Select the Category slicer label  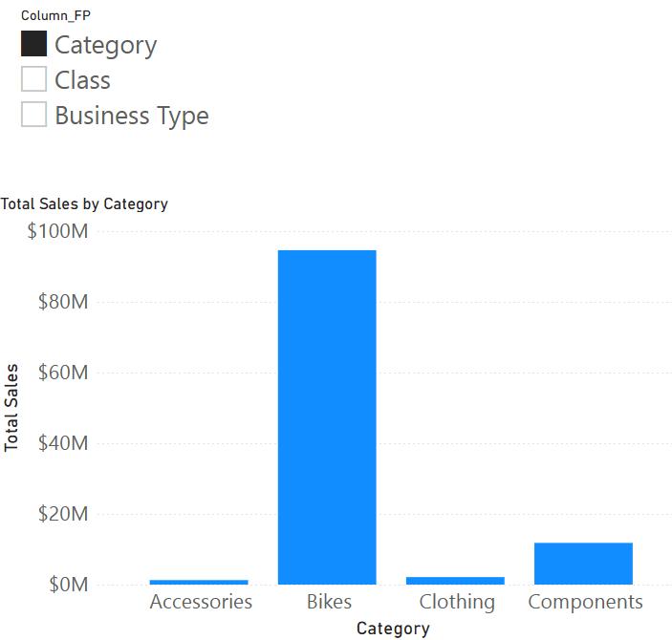coord(106,46)
